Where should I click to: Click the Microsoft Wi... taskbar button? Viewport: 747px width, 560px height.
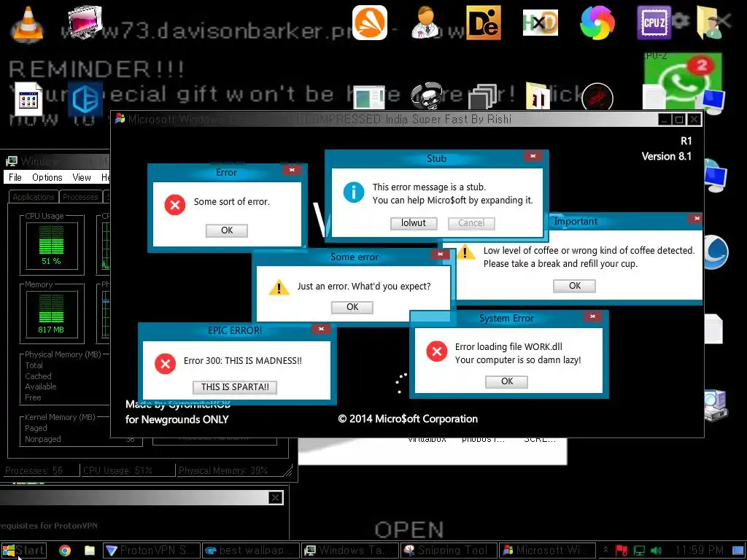point(548,551)
